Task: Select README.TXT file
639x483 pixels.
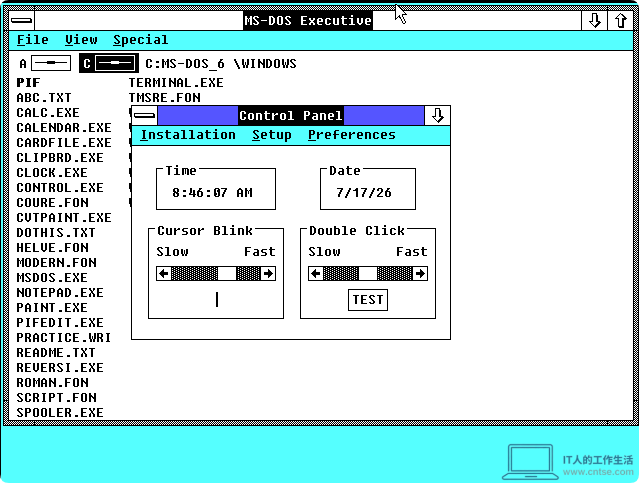Action: [x=56, y=353]
